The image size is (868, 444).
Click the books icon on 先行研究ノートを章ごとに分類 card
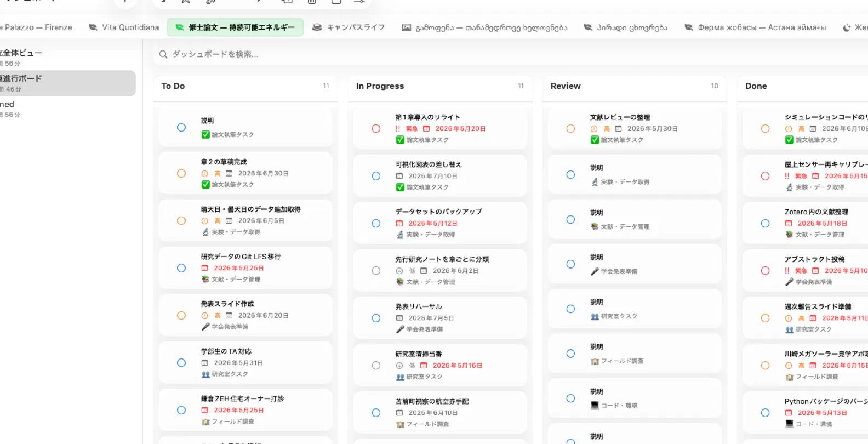click(x=400, y=282)
